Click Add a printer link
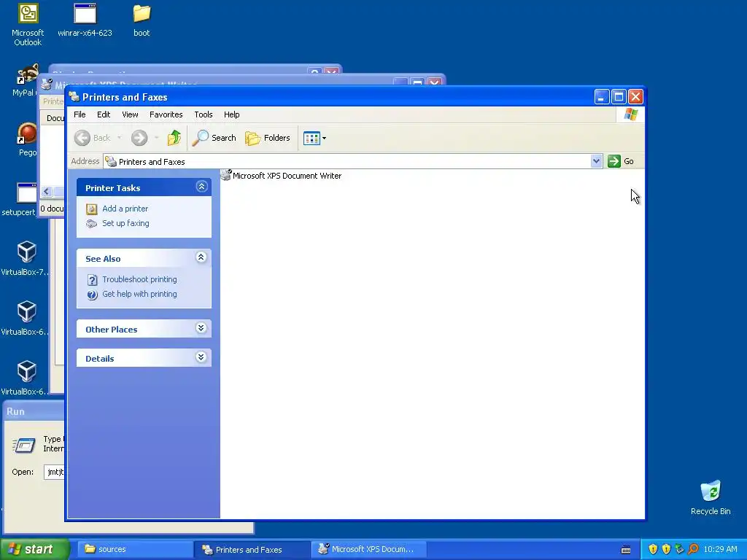 pos(125,209)
